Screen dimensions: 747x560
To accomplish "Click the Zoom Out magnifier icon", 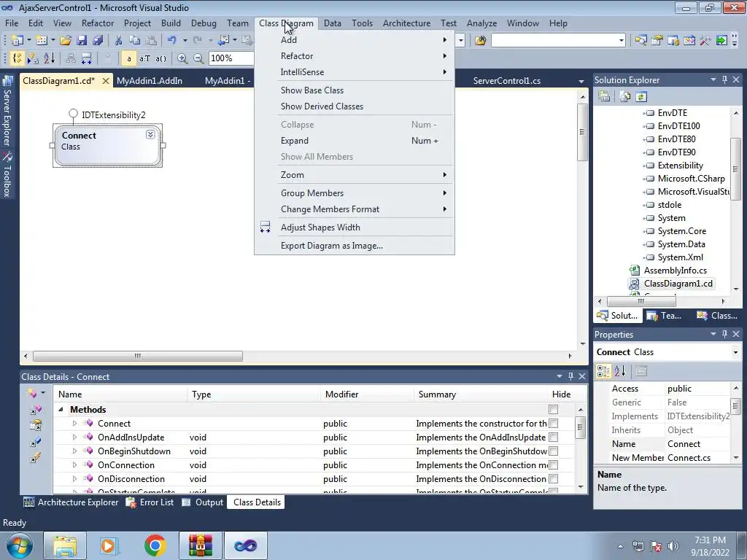I will (x=198, y=58).
